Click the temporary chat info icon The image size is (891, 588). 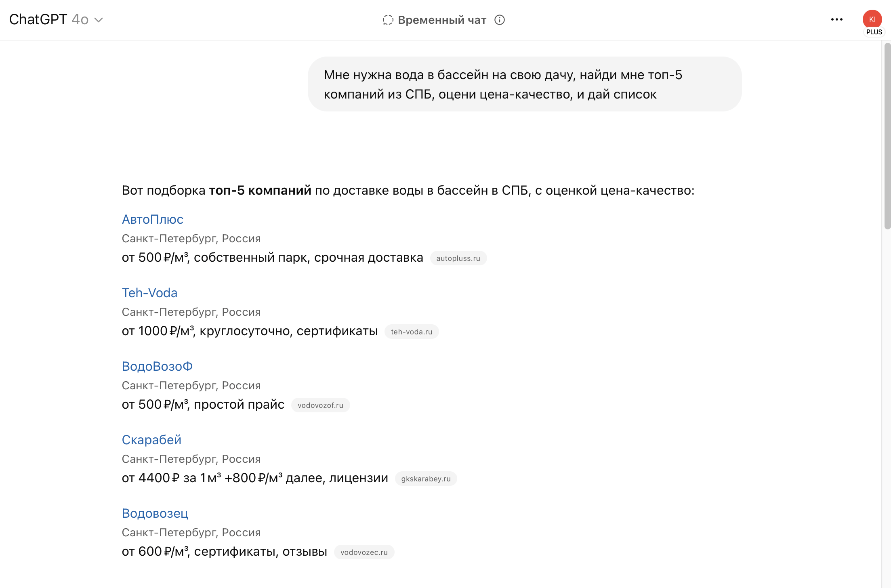pos(500,20)
